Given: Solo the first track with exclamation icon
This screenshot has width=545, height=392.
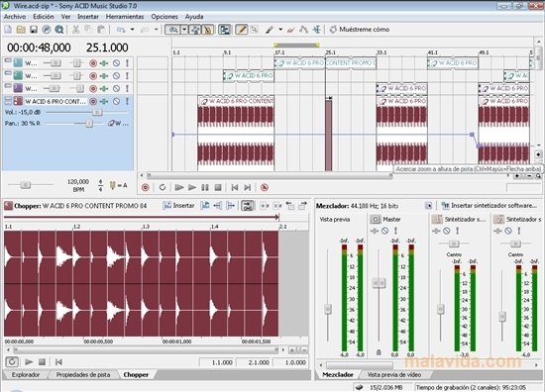Looking at the screenshot, I should tap(127, 62).
